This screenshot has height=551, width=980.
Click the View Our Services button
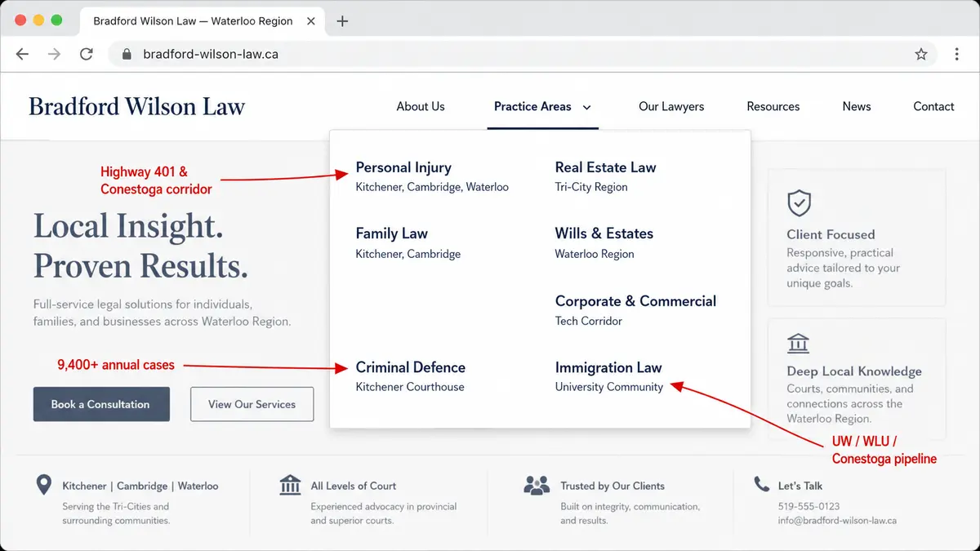tap(252, 404)
